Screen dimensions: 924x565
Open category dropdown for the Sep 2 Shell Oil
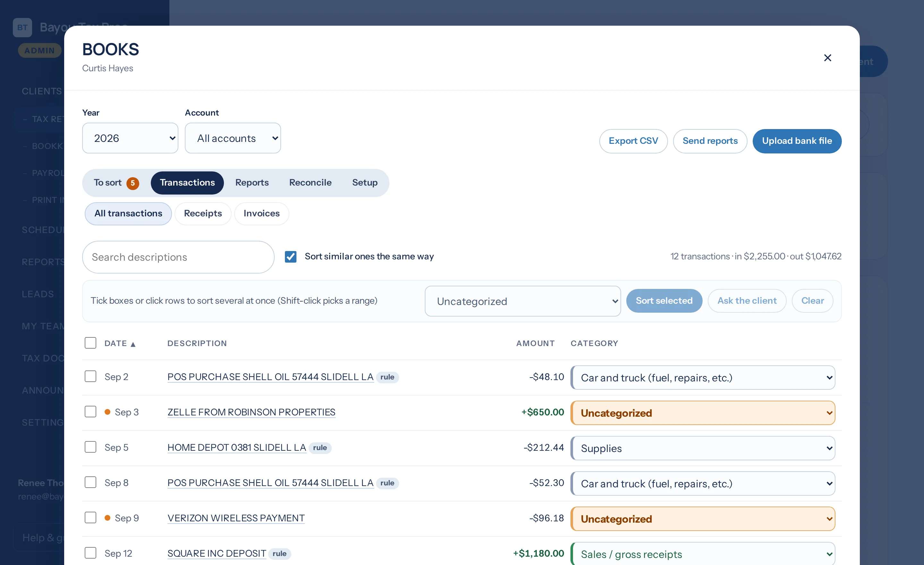[703, 378]
